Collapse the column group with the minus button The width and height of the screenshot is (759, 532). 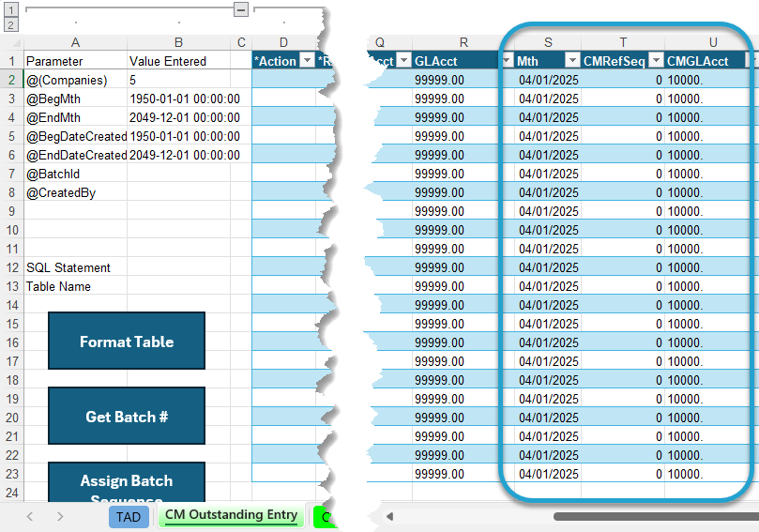tap(240, 9)
